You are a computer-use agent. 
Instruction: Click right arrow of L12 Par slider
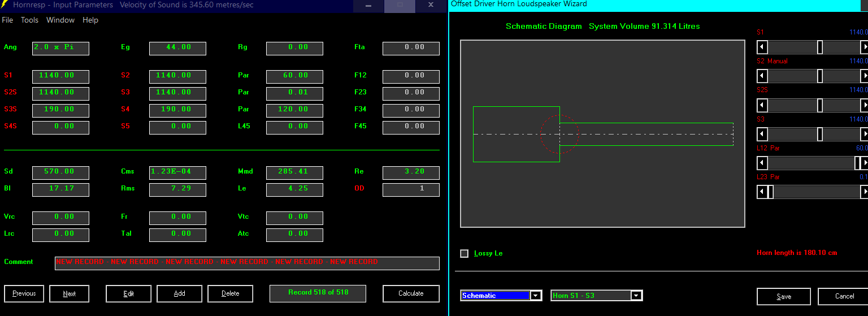click(x=864, y=163)
